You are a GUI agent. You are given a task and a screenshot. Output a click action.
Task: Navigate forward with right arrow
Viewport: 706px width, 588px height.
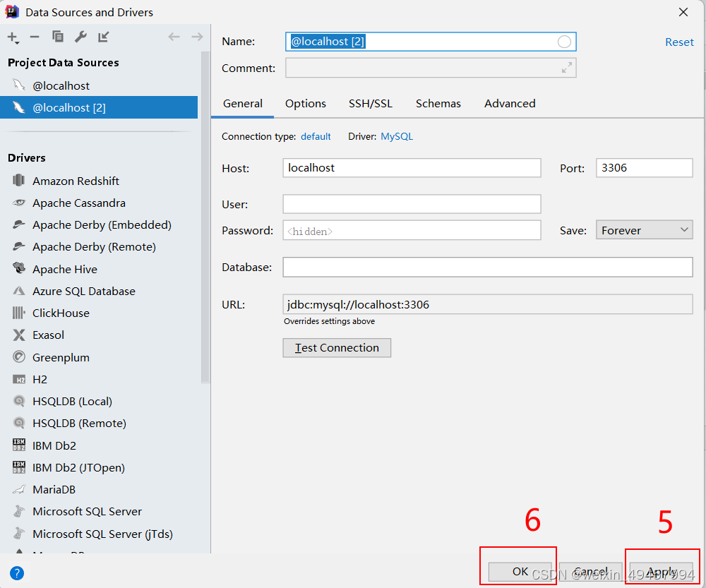[197, 37]
